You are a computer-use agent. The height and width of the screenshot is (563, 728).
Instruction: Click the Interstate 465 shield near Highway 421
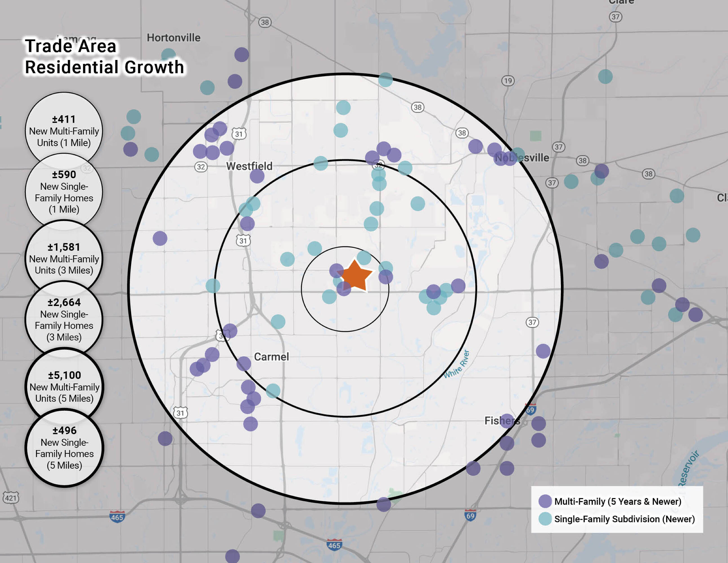point(117,517)
